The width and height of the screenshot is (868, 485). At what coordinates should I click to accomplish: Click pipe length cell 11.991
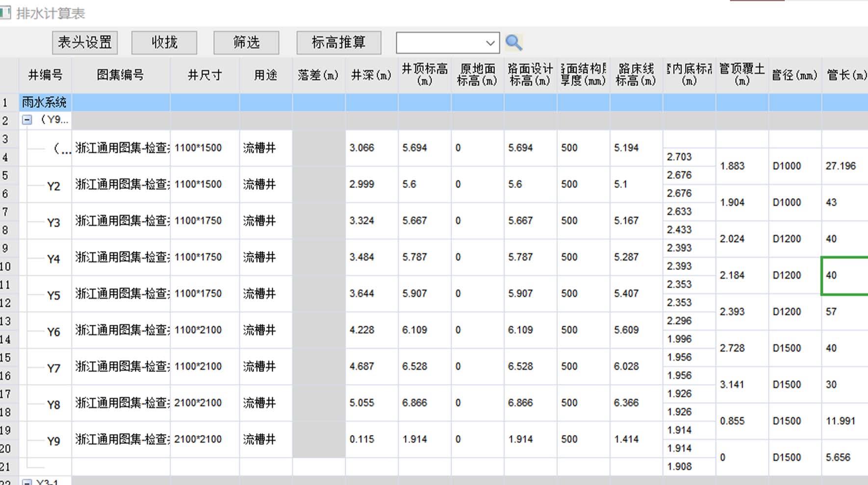[845, 421]
